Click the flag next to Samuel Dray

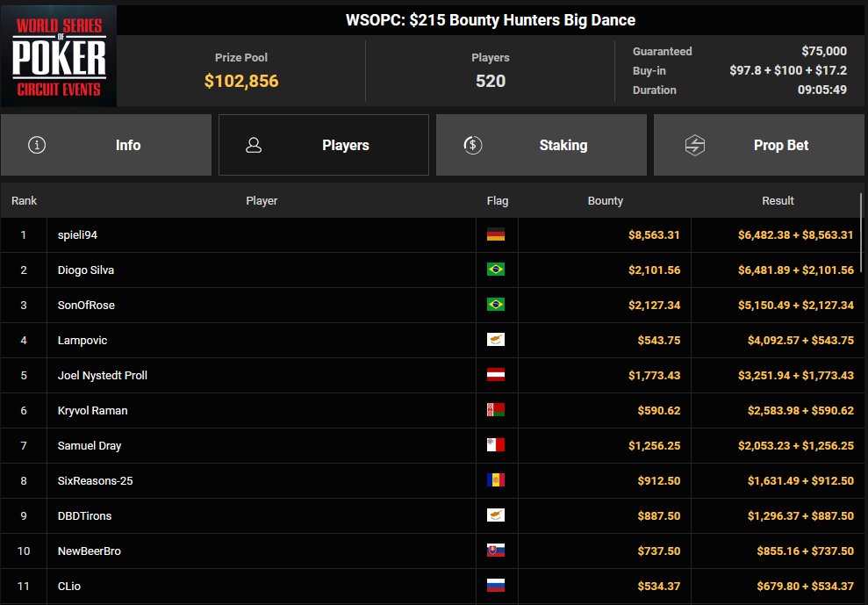[496, 445]
